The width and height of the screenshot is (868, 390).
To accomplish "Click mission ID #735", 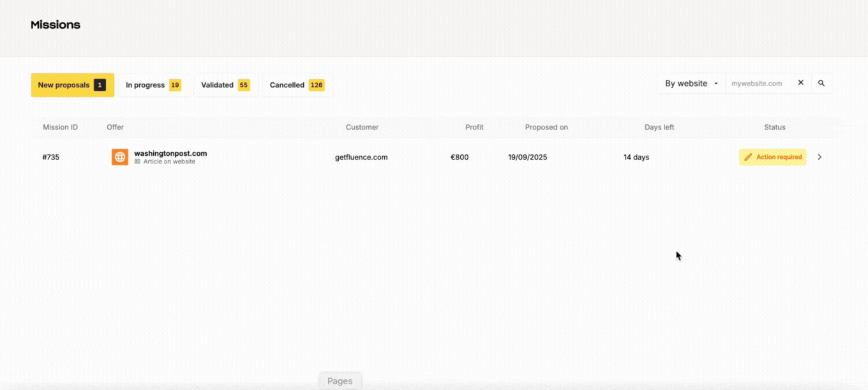I will [51, 157].
